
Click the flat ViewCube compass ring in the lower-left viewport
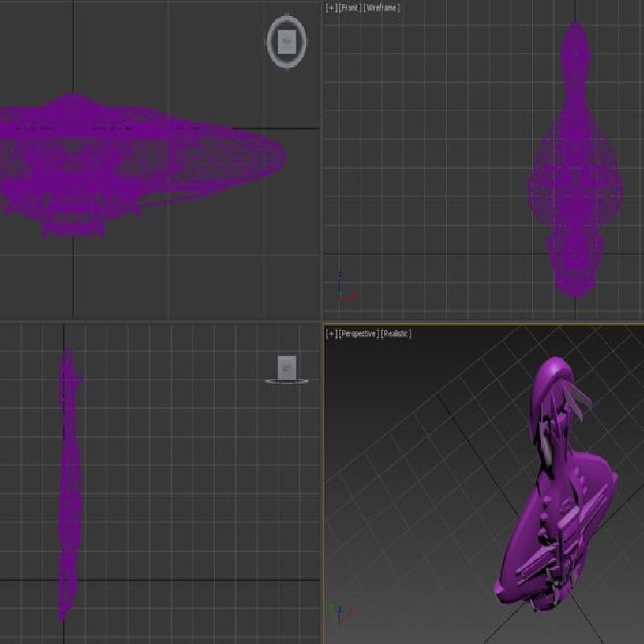pos(287,382)
